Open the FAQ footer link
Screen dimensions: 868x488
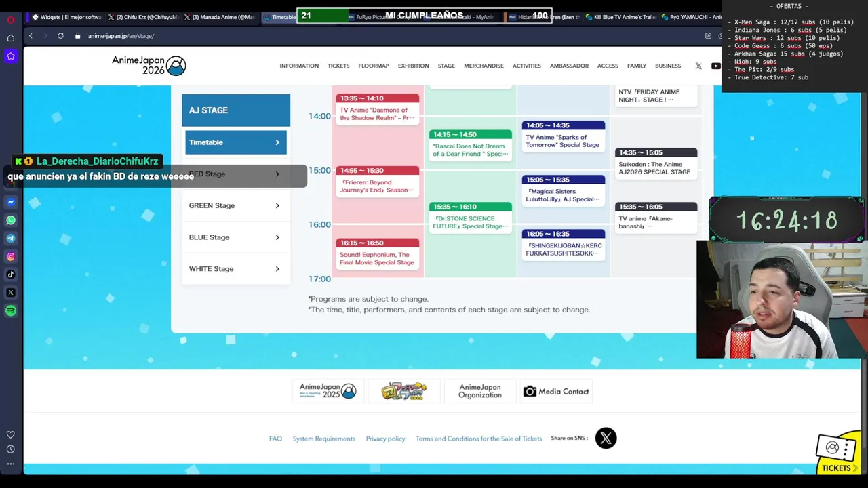pyautogui.click(x=275, y=439)
